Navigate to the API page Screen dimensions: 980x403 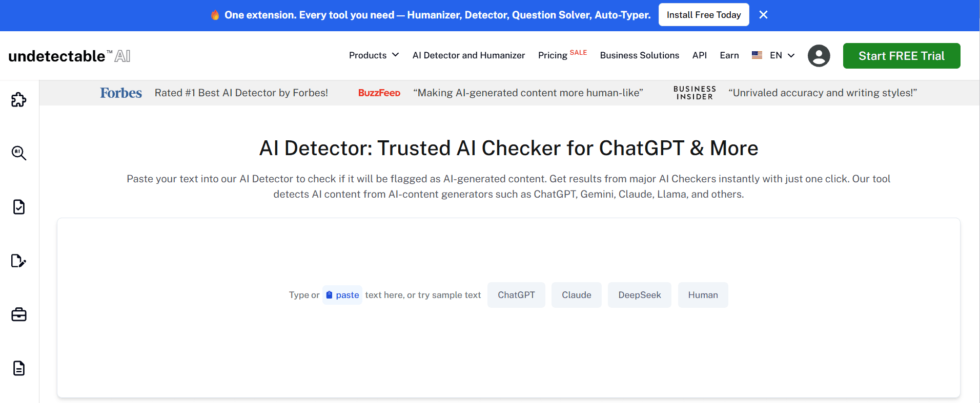(x=699, y=55)
